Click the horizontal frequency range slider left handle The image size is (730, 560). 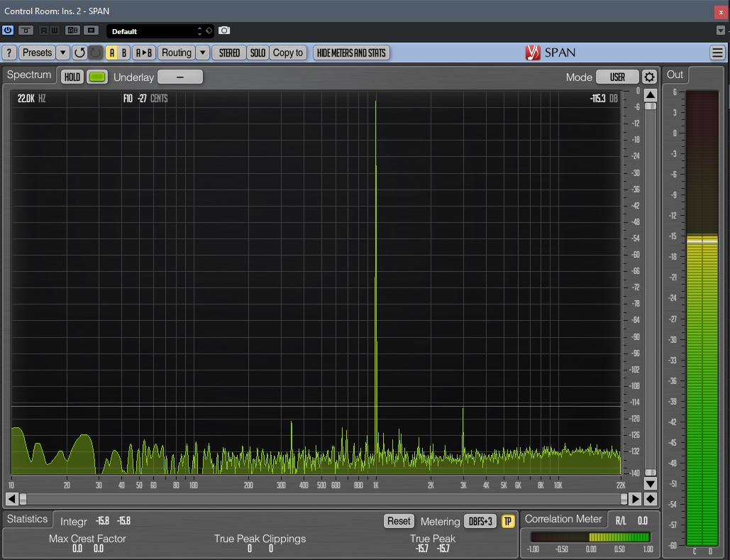tap(23, 499)
